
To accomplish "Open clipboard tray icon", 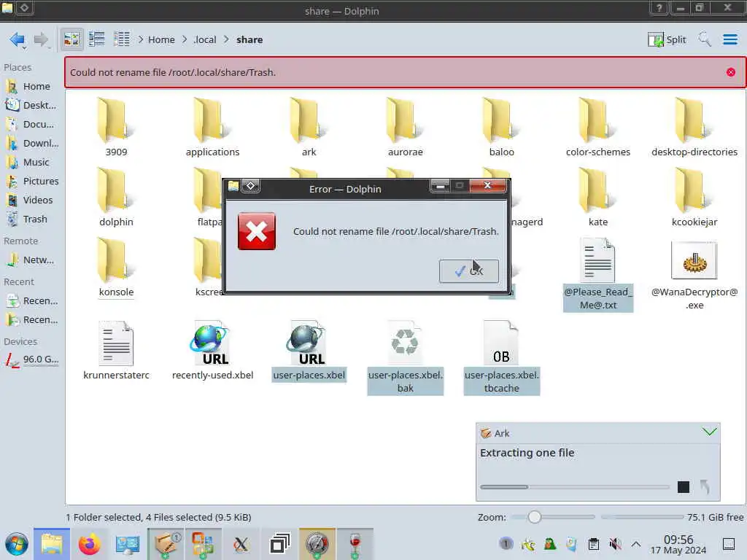I will pos(594,544).
